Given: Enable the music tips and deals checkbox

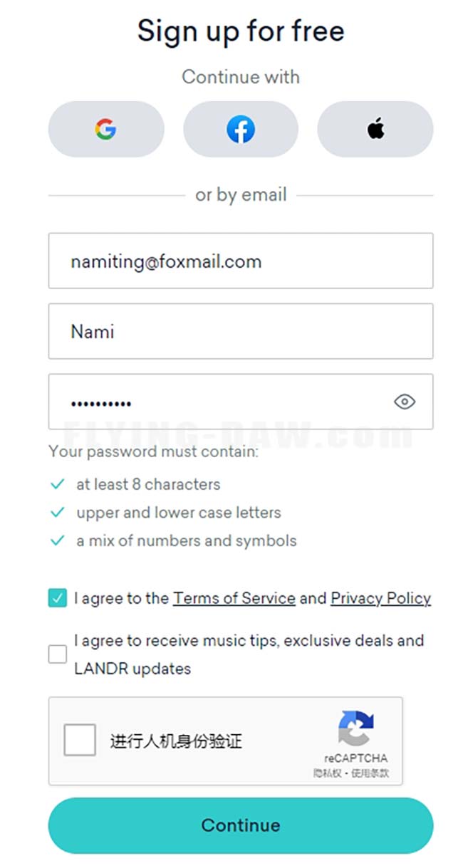Looking at the screenshot, I should click(58, 654).
